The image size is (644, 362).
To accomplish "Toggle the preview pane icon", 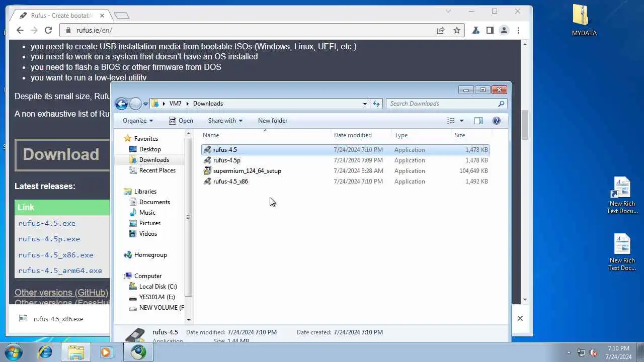I will coord(478,121).
